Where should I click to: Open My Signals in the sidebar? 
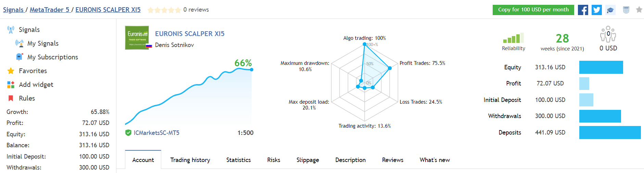[x=43, y=44]
